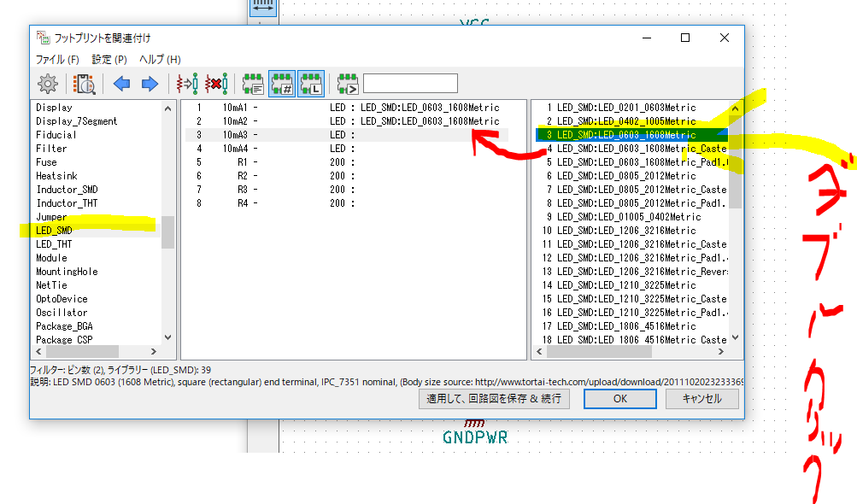This screenshot has width=857, height=504.
Task: Select footprint LED_1210_3225Metric
Action: tap(626, 284)
